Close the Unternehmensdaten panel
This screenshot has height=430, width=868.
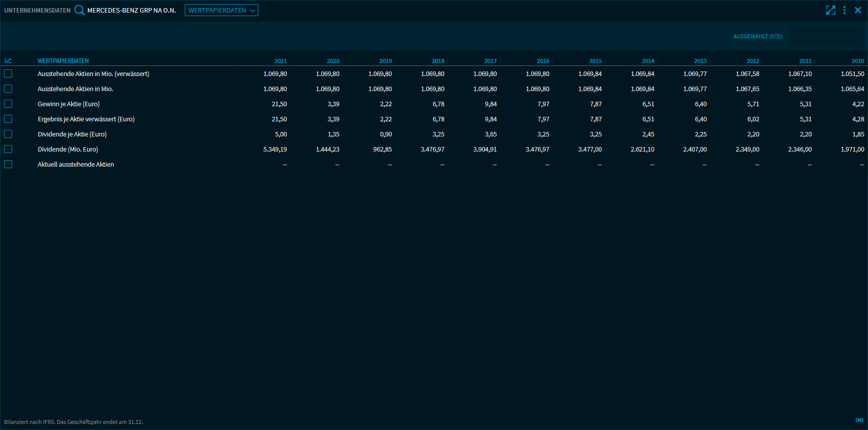point(858,10)
